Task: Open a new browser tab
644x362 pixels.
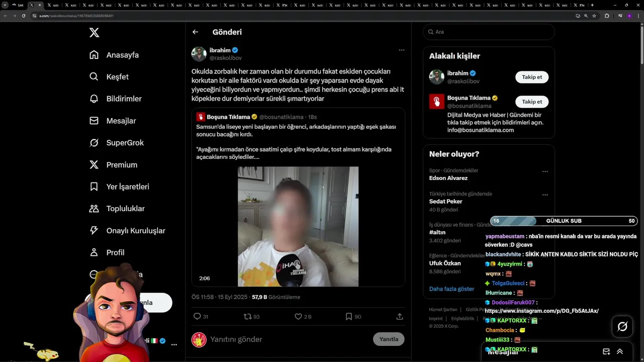Action: (592, 5)
